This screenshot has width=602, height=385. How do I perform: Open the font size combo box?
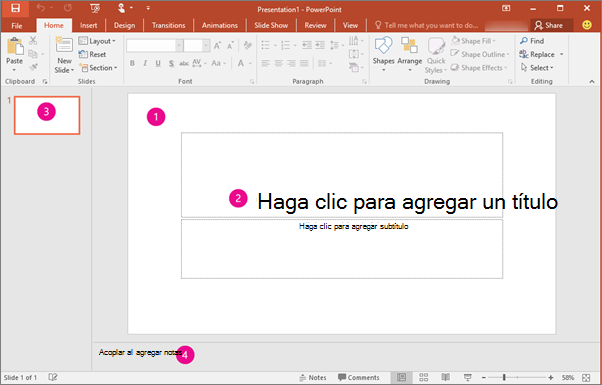(x=196, y=46)
